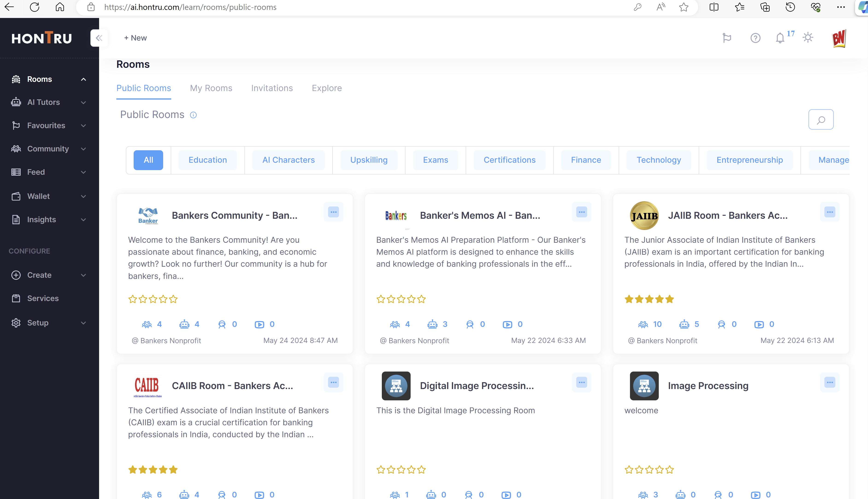
Task: Switch to the My Rooms tab
Action: click(211, 88)
